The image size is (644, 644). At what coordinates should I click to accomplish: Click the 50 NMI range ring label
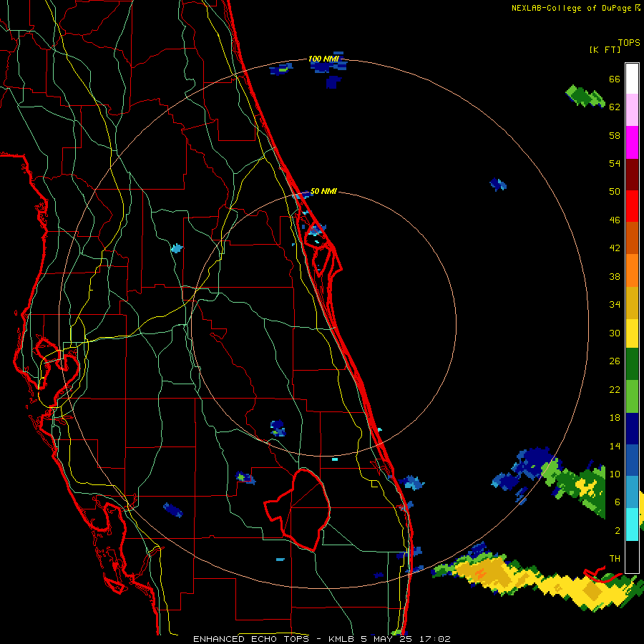(x=323, y=191)
